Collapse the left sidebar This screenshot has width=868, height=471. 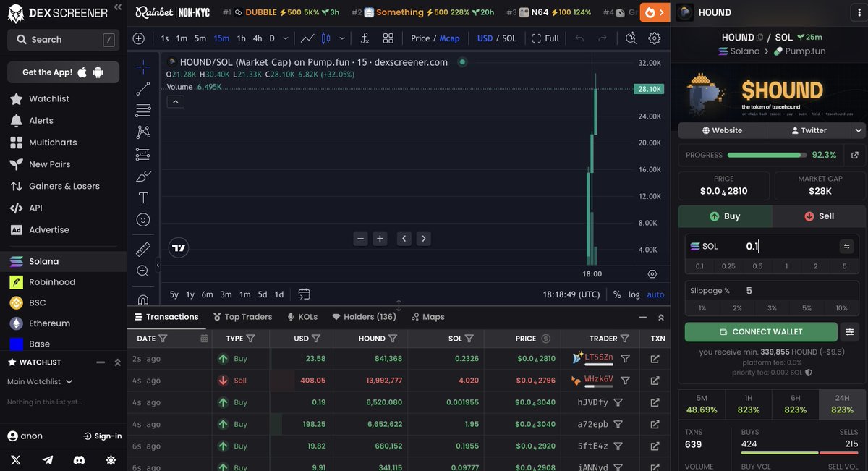click(x=117, y=7)
